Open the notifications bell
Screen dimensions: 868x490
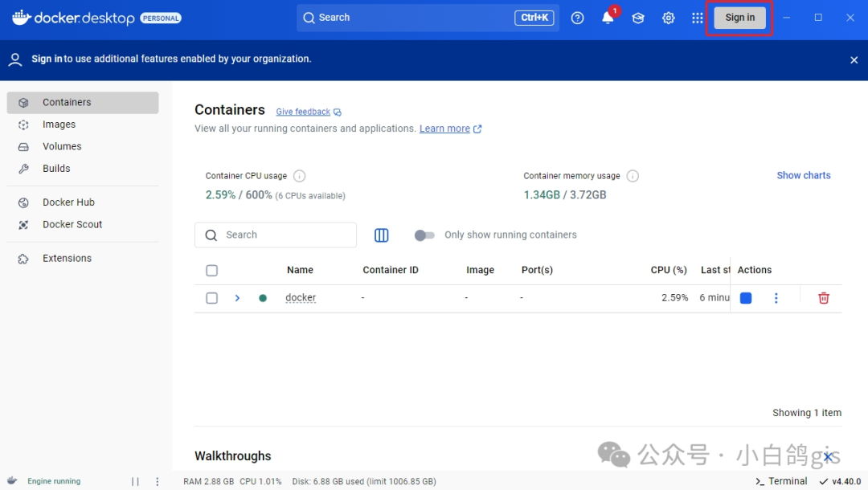pos(608,18)
